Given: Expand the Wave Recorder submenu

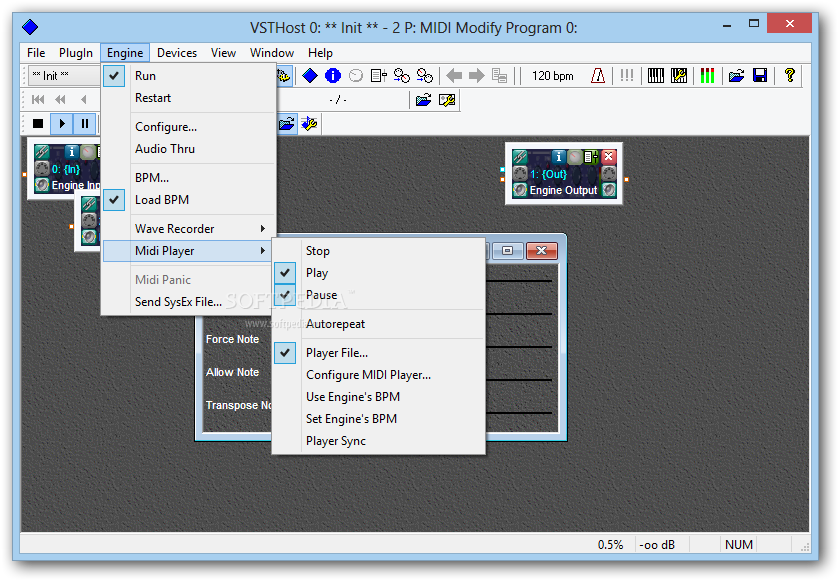Looking at the screenshot, I should point(189,228).
